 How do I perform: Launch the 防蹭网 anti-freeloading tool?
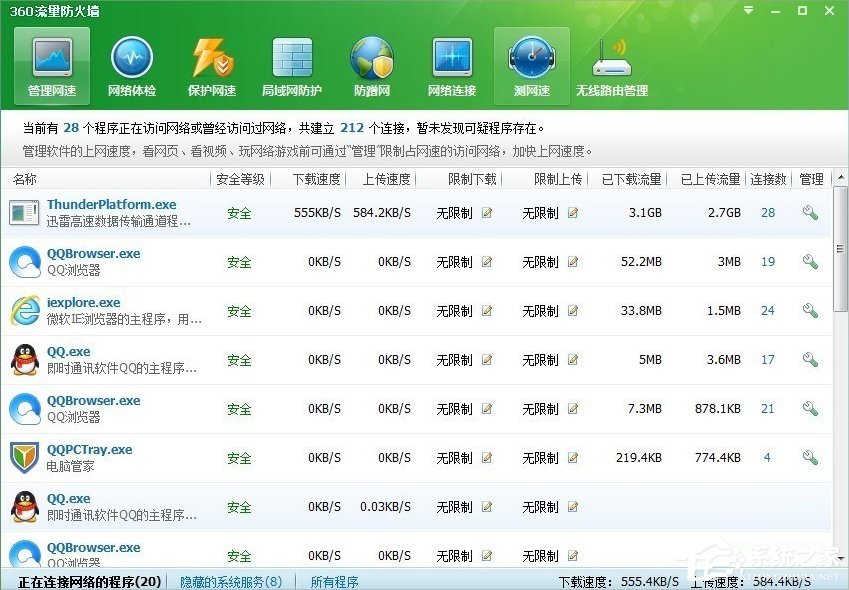(x=371, y=63)
